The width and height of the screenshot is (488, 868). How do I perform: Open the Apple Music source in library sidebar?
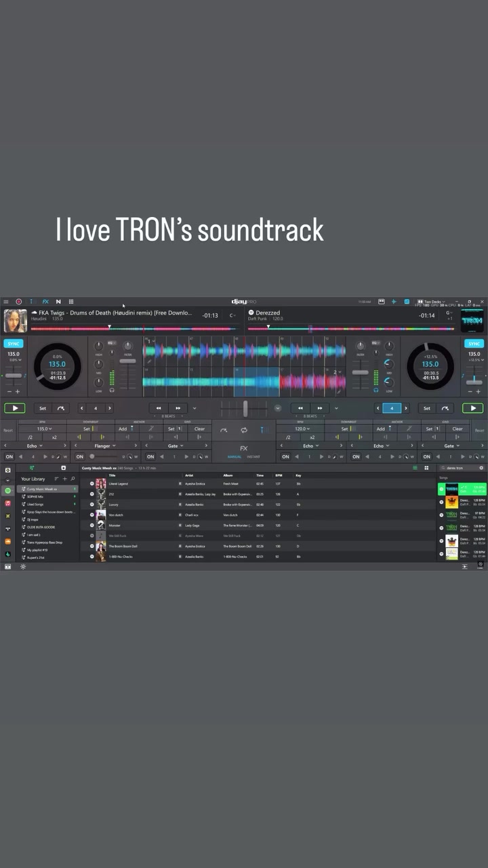click(8, 503)
